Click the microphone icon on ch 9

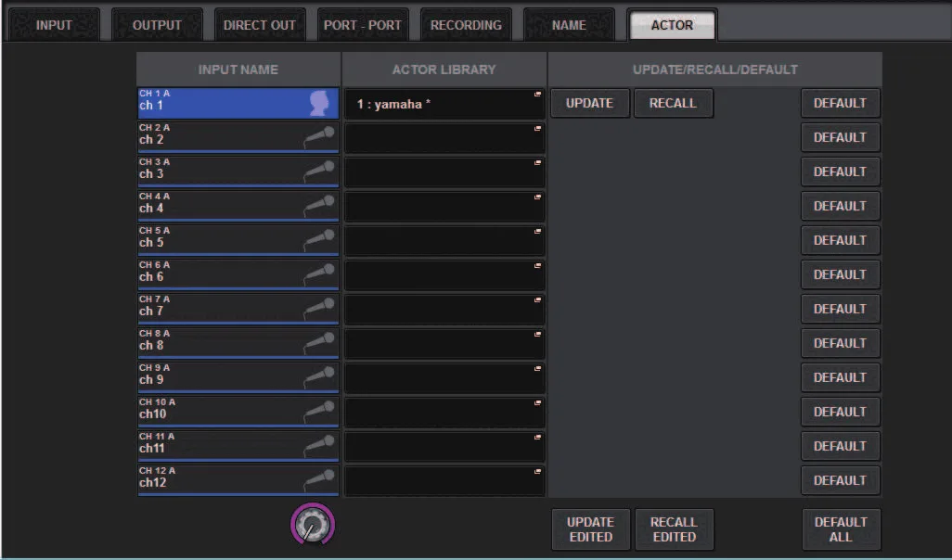(x=319, y=377)
